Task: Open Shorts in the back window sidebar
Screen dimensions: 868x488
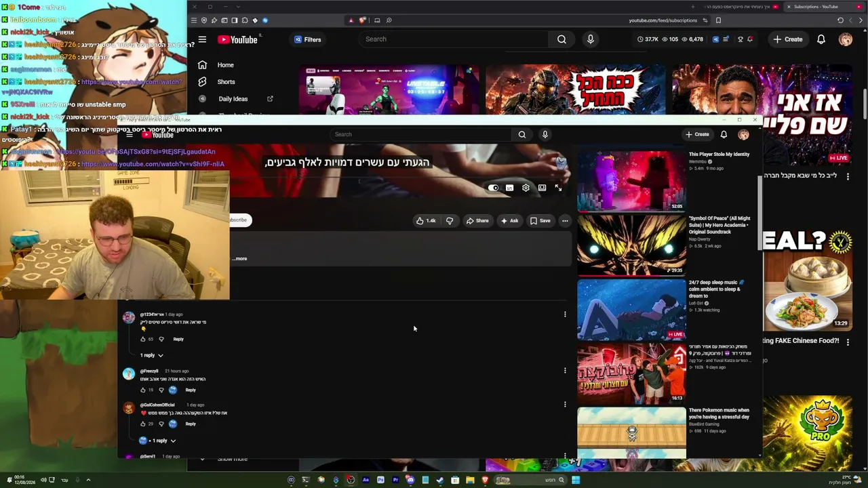Action: (x=226, y=82)
